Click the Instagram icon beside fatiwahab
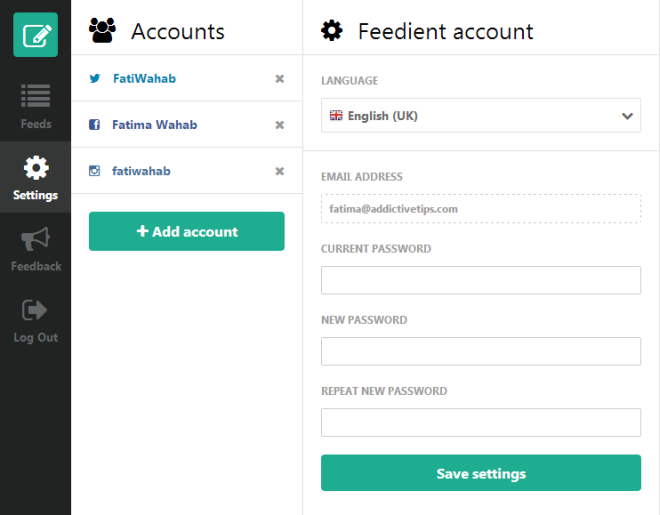The width and height of the screenshot is (660, 515). [94, 171]
